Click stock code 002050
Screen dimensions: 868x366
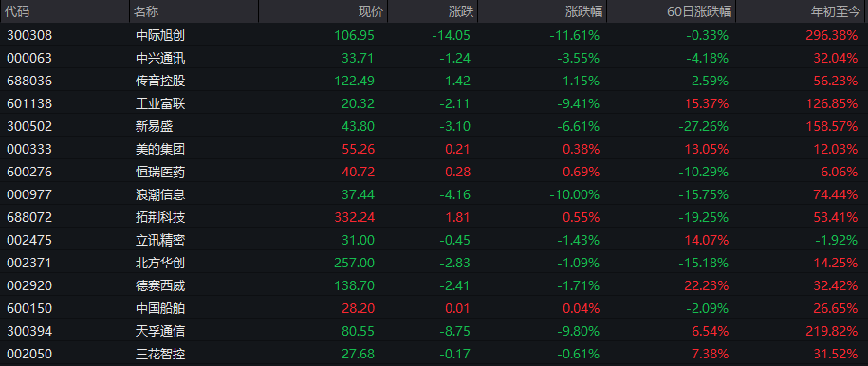[x=29, y=354]
